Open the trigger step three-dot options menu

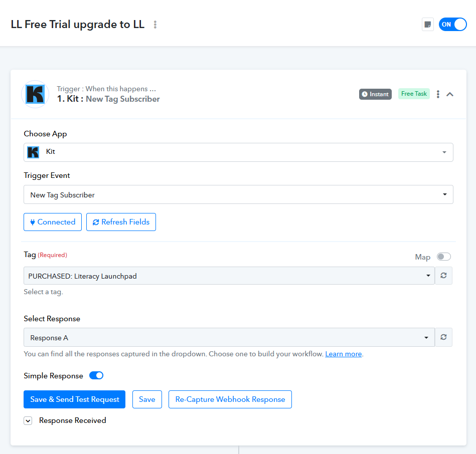(438, 94)
